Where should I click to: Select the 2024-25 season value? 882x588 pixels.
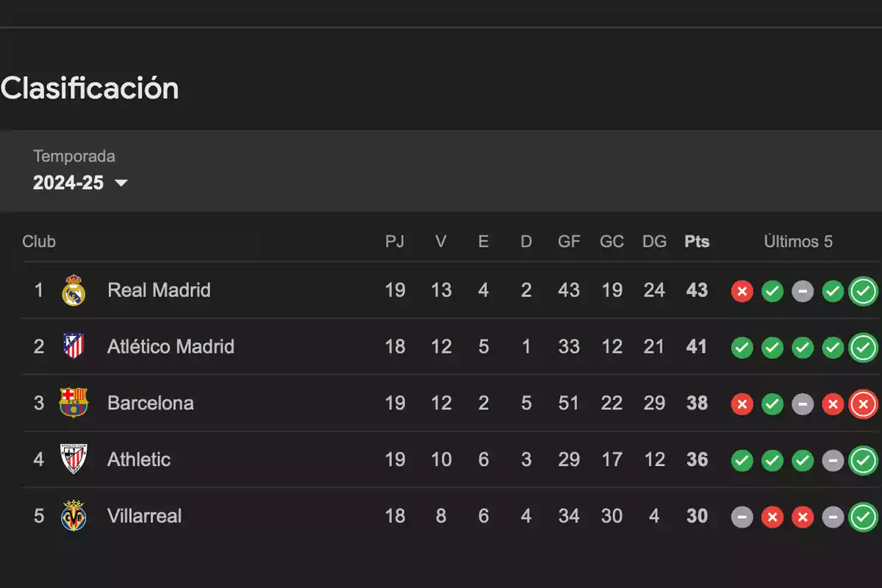point(68,183)
